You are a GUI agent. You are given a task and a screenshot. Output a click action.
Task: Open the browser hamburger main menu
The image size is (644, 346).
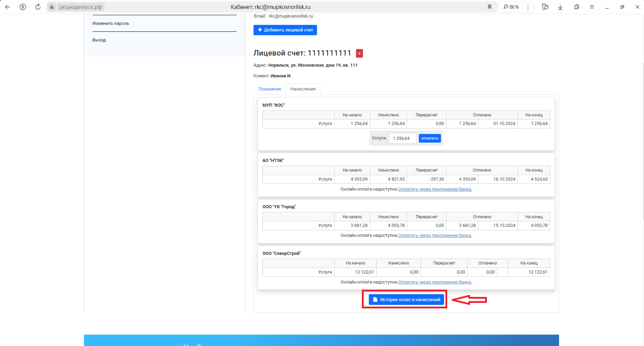pyautogui.click(x=592, y=7)
